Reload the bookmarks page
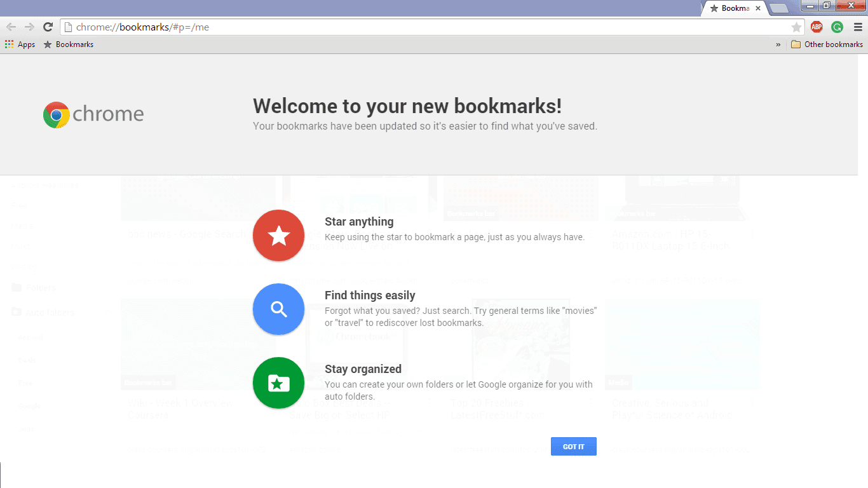 tap(48, 27)
